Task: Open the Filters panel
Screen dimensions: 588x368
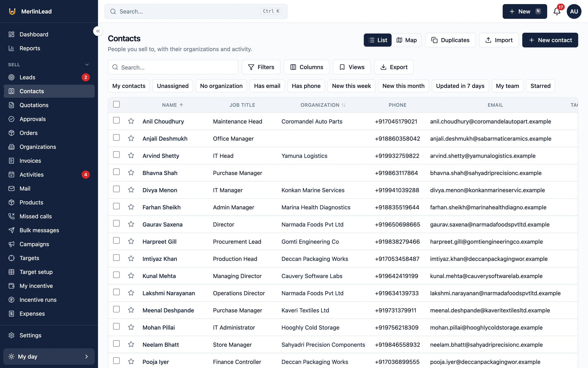Action: click(x=261, y=67)
